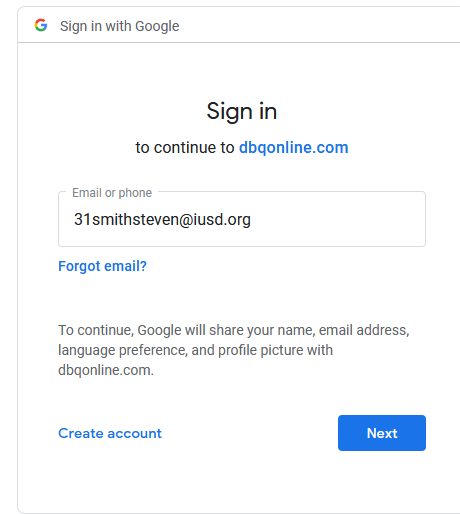Focus the Email or phone field
460x514 pixels.
242,219
